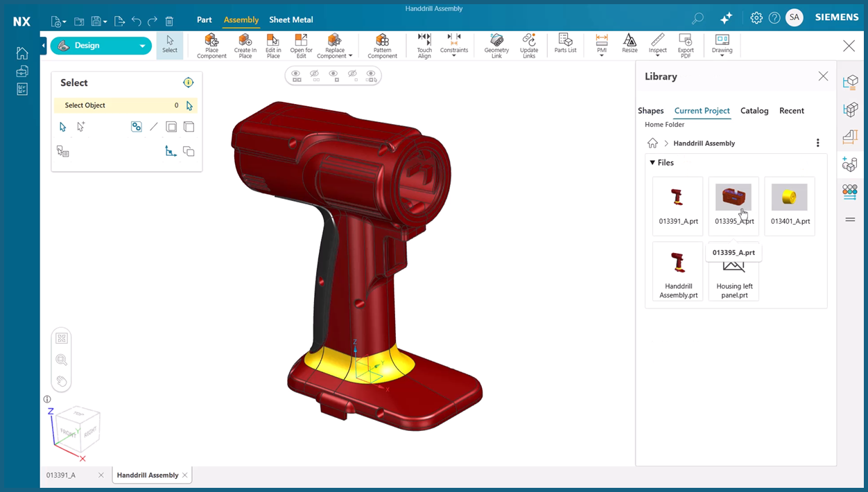The width and height of the screenshot is (868, 492).
Task: Toggle the middle eye visibility icon
Action: [x=333, y=76]
